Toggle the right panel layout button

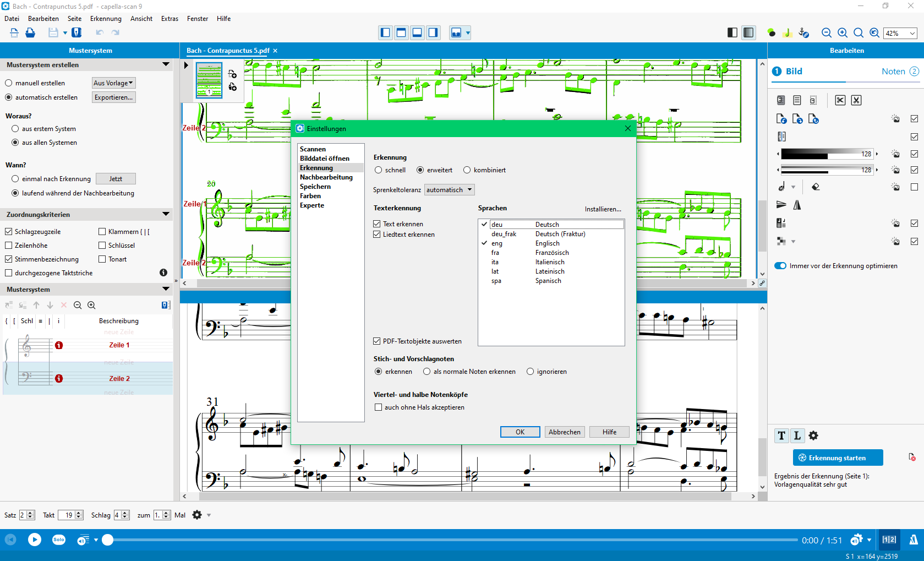tap(433, 33)
